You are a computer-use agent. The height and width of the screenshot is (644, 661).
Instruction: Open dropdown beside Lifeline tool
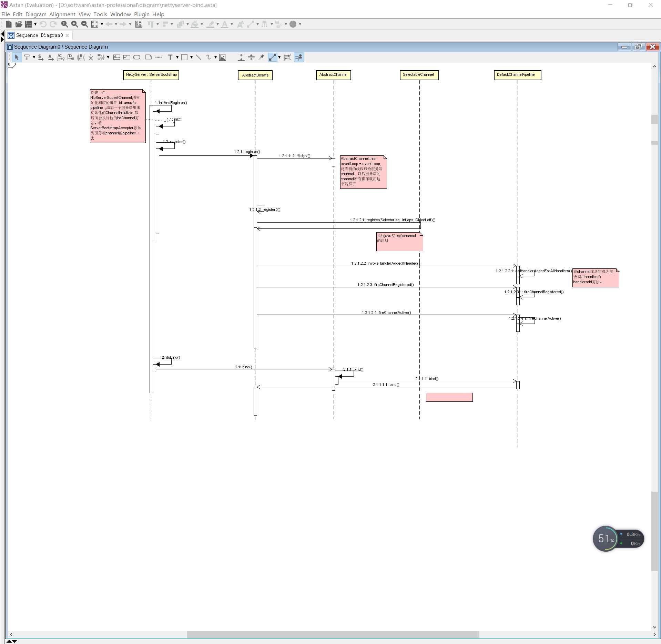click(34, 57)
